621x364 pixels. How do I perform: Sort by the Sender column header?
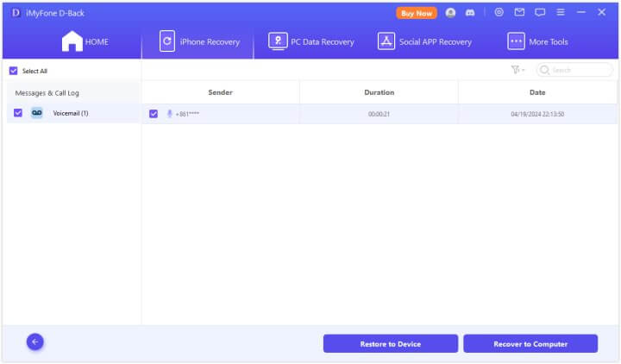[x=221, y=92]
